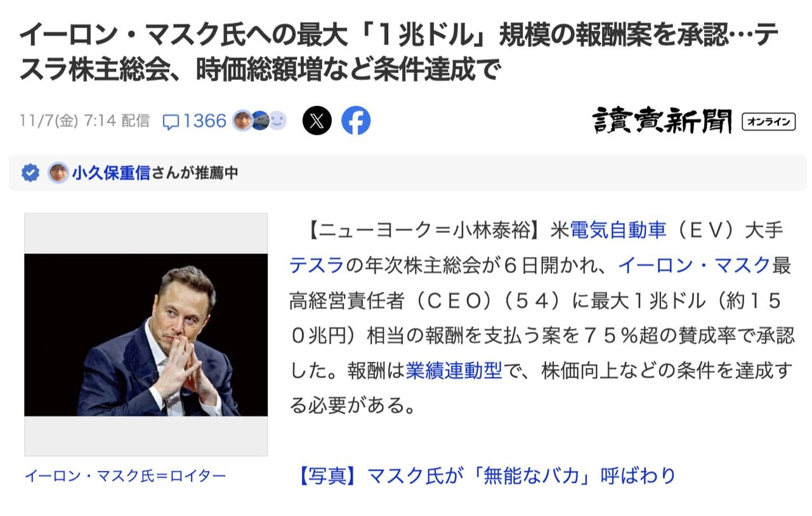
Task: Open comments speech bubble icon
Action: pos(171,121)
